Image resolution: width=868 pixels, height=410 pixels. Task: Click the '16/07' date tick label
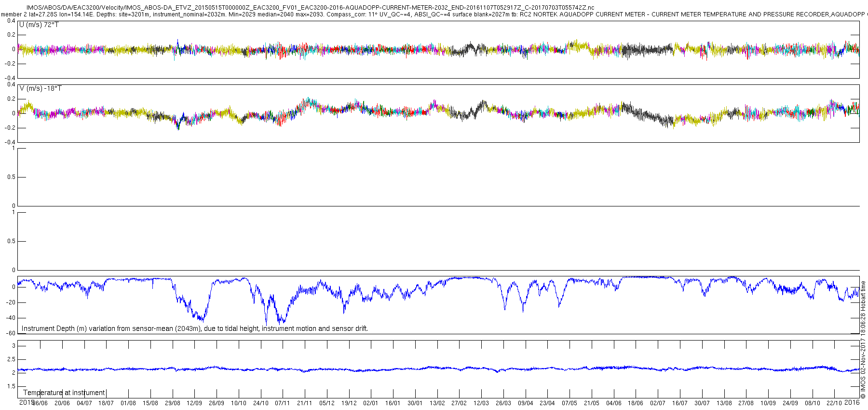coord(680,403)
